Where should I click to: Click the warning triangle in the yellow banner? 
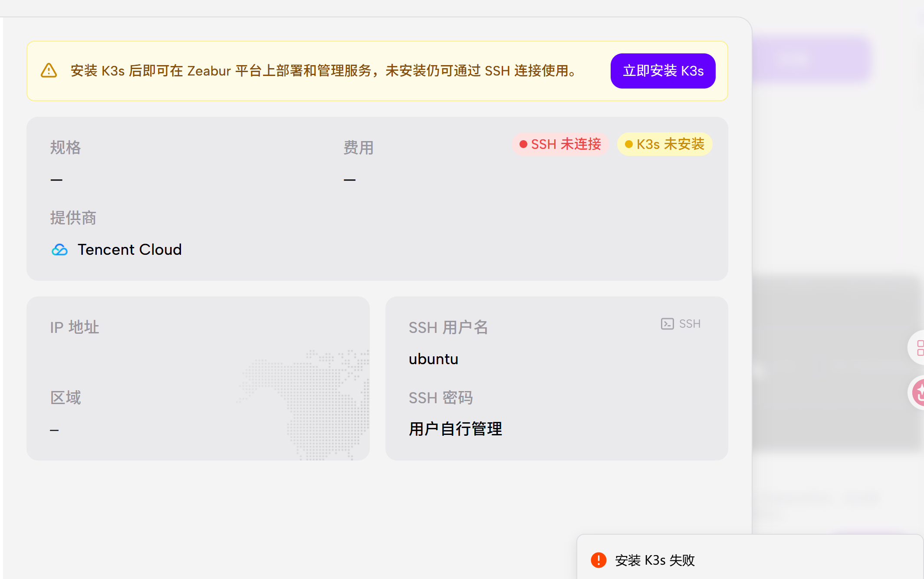(49, 70)
